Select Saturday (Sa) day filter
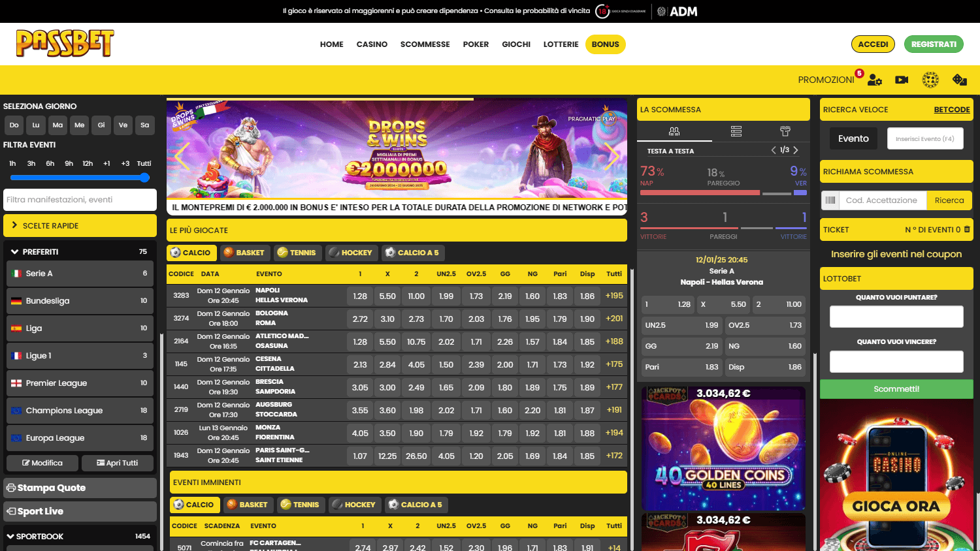The width and height of the screenshot is (980, 551). [x=145, y=125]
